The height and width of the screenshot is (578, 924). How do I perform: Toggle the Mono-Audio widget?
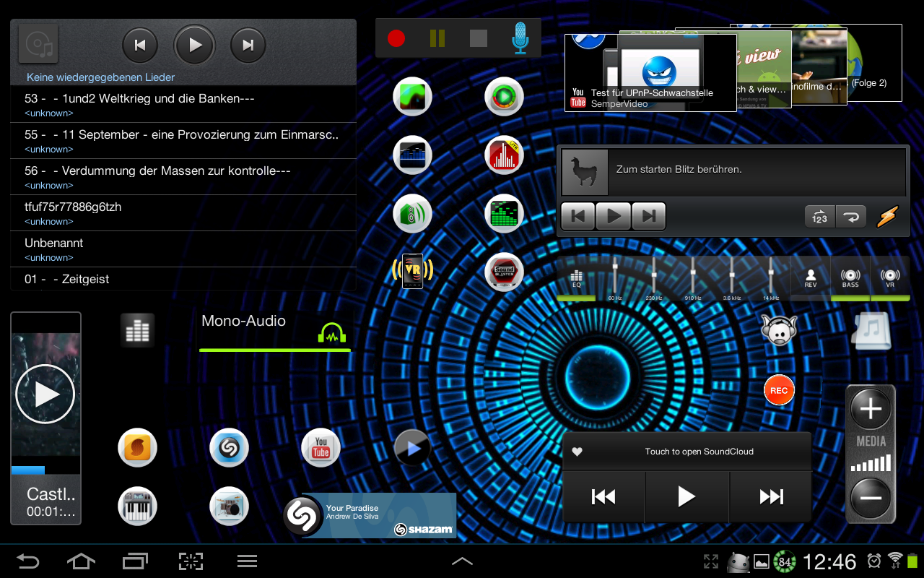tap(275, 331)
